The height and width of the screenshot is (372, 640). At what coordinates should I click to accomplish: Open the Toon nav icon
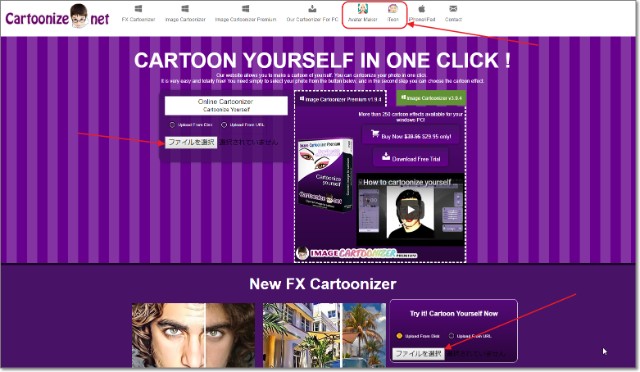(x=393, y=8)
